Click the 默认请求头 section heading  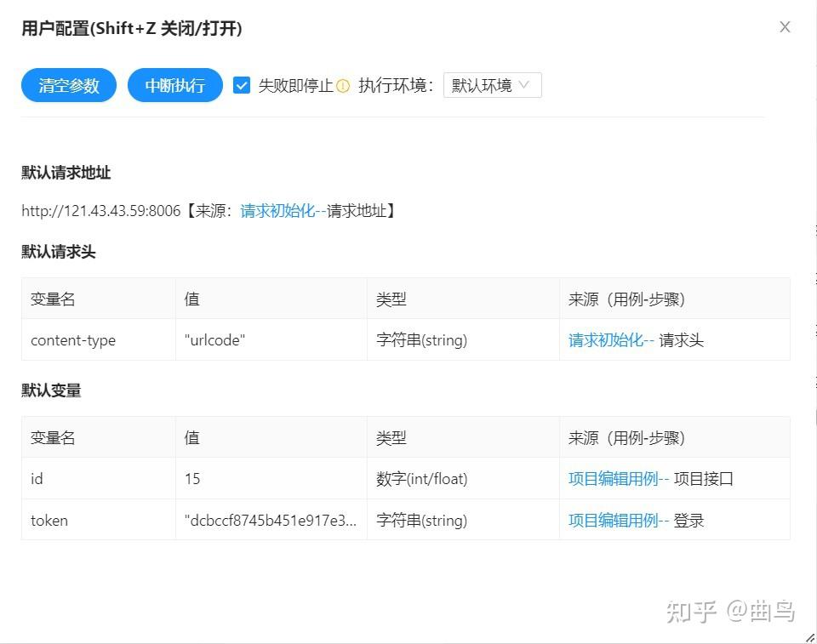pyautogui.click(x=59, y=252)
